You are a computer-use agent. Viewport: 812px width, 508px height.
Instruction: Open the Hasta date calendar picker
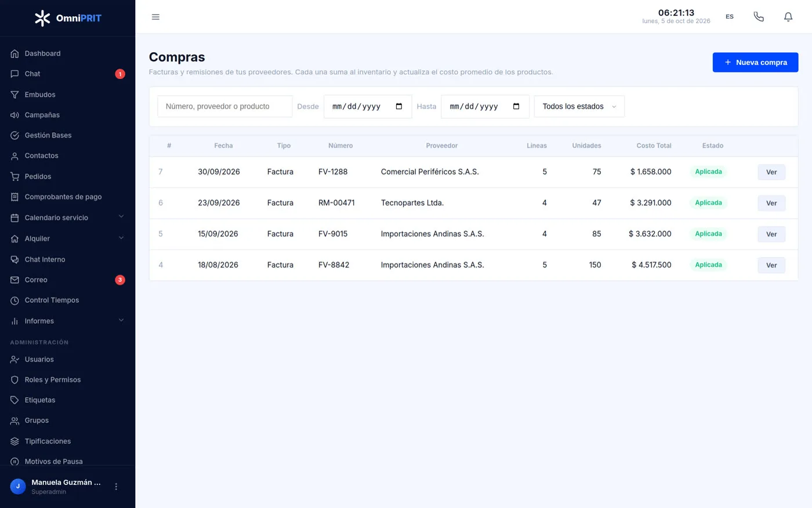pyautogui.click(x=516, y=106)
